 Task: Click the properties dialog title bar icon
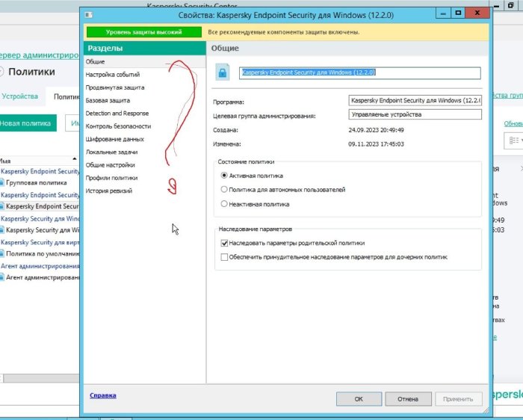tap(88, 15)
